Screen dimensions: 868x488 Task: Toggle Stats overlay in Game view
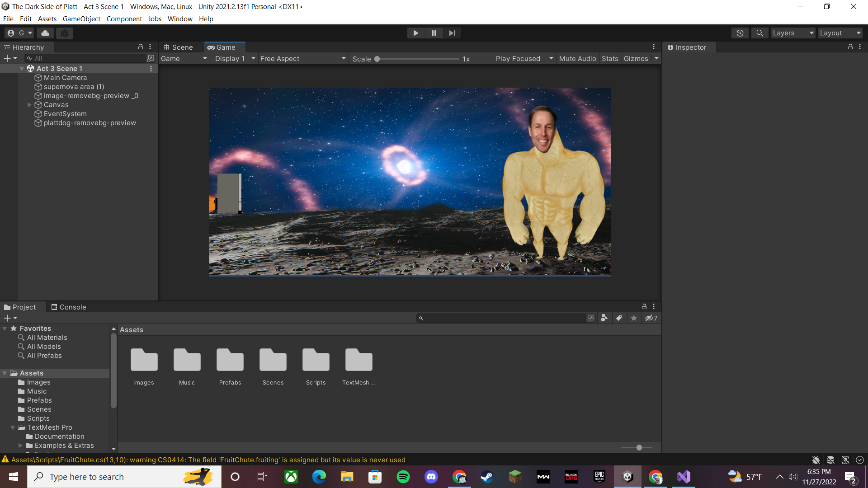tap(609, 59)
